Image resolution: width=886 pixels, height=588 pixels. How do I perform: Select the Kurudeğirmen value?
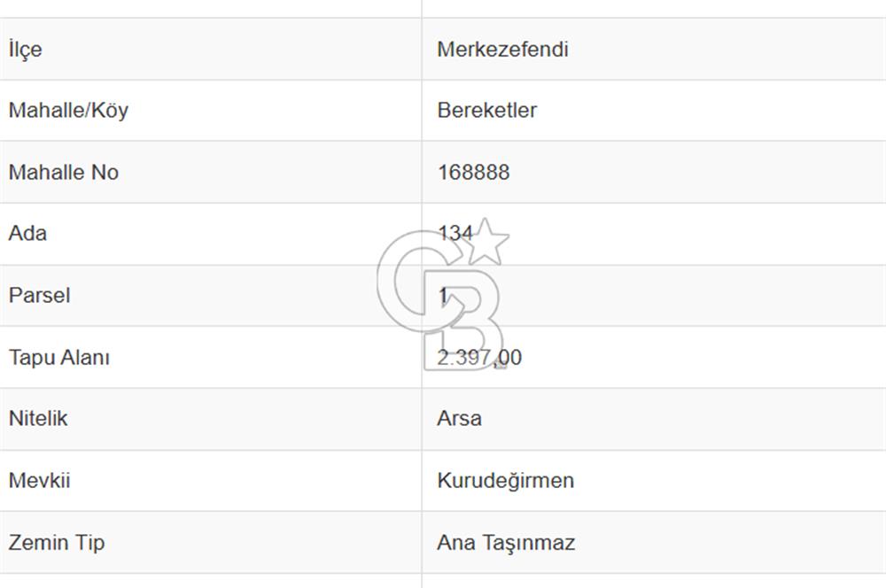point(505,481)
